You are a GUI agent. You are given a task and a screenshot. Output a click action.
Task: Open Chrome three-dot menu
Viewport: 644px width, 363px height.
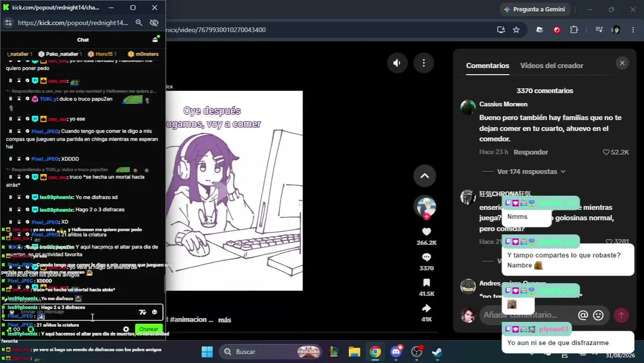point(633,30)
